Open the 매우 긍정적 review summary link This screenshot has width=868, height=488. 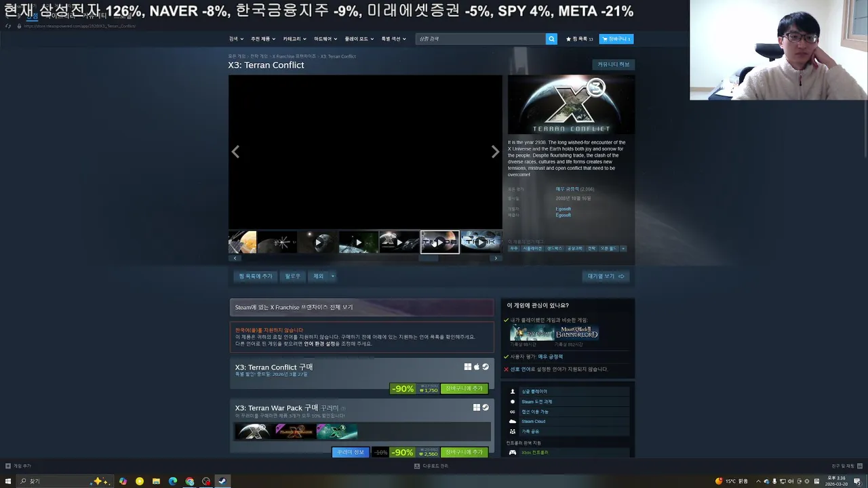click(x=568, y=189)
